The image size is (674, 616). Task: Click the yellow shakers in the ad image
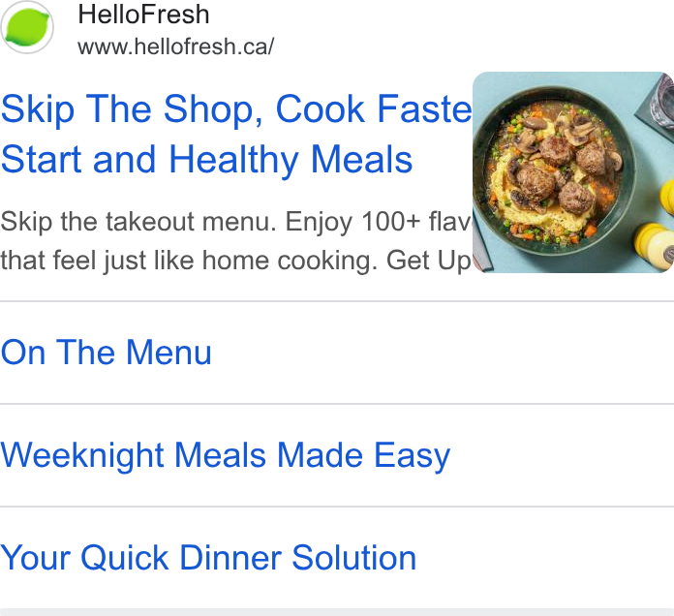pyautogui.click(x=656, y=226)
